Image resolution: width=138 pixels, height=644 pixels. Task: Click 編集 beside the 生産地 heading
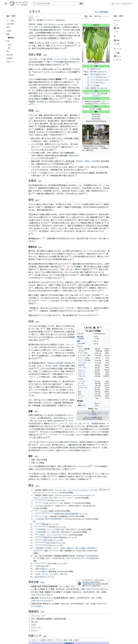click(x=40, y=181)
